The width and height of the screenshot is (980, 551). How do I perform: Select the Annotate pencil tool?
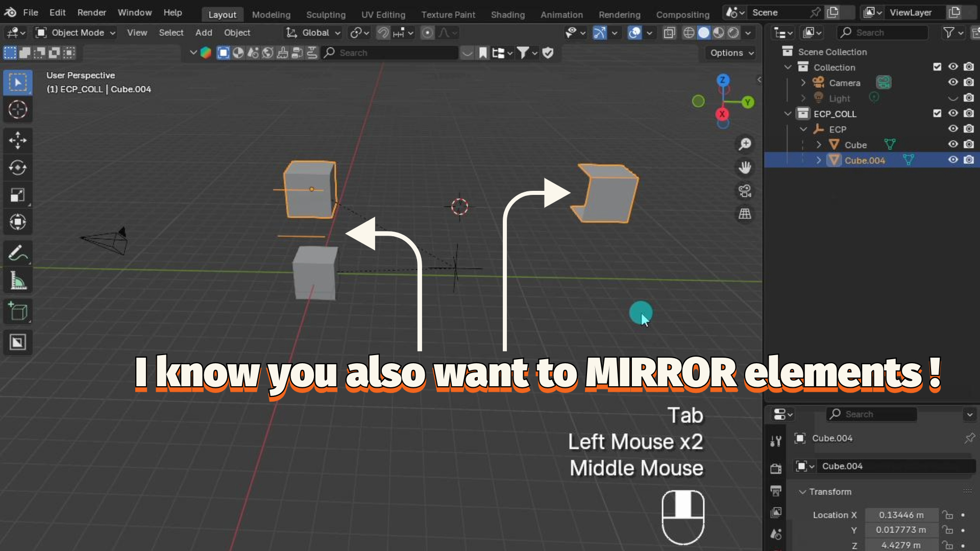[18, 253]
